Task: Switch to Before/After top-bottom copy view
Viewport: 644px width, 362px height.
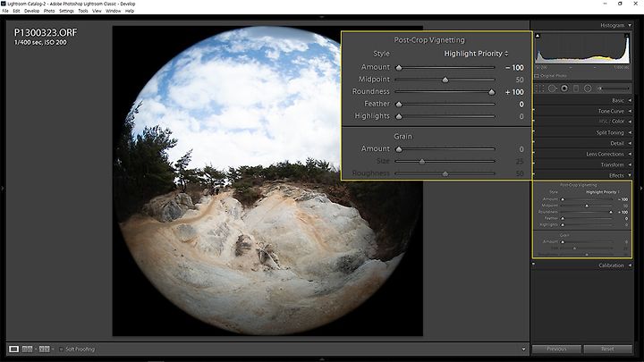Action: [x=45, y=349]
